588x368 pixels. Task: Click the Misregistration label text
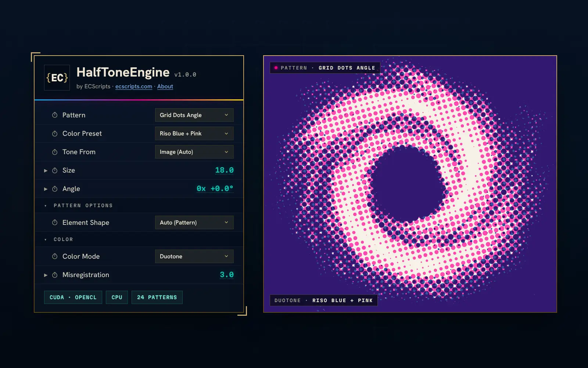click(x=86, y=275)
